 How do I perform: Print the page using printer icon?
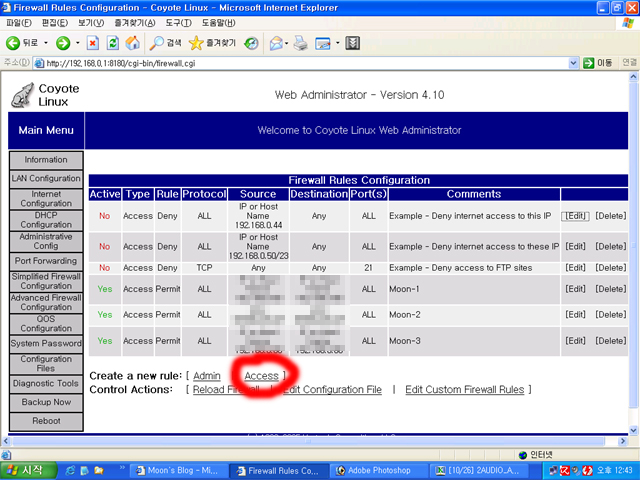(x=301, y=43)
